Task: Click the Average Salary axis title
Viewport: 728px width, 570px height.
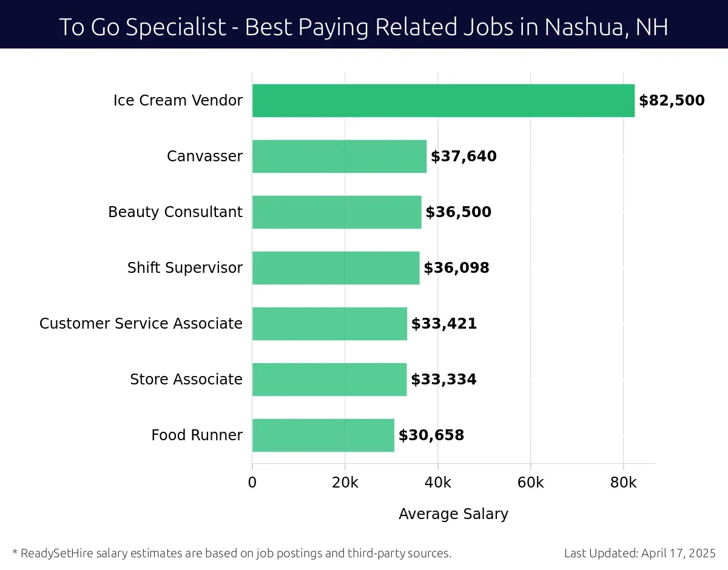Action: (x=453, y=514)
